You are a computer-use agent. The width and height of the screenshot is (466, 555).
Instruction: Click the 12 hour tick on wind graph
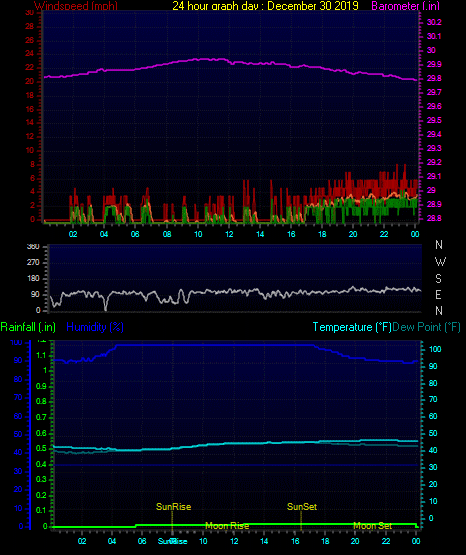(x=229, y=234)
